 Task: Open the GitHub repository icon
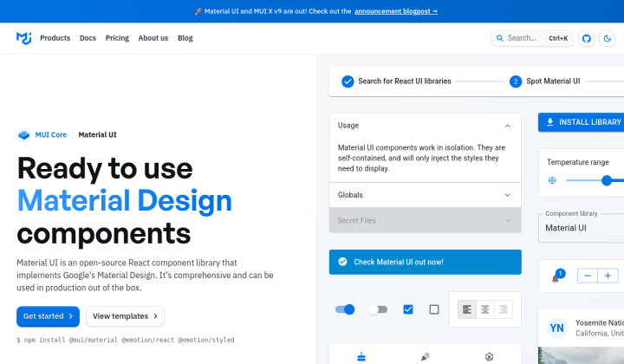pyautogui.click(x=586, y=39)
